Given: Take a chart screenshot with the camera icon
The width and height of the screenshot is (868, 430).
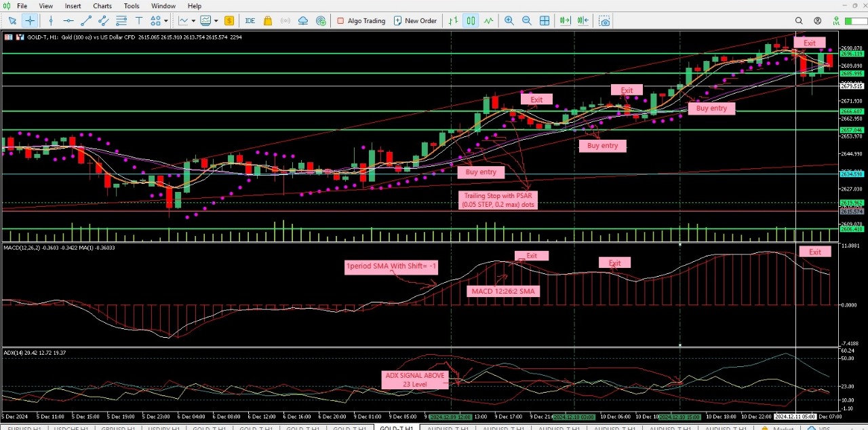Looking at the screenshot, I should 604,20.
